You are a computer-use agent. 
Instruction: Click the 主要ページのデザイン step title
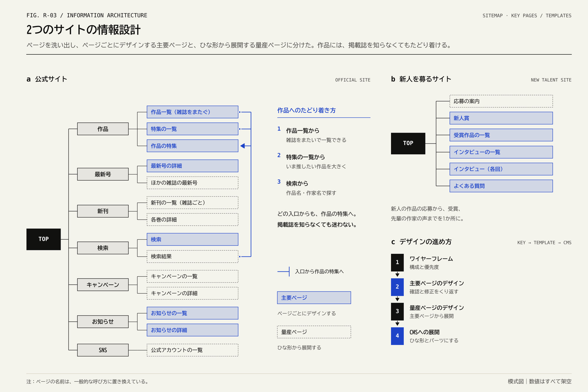point(437,283)
